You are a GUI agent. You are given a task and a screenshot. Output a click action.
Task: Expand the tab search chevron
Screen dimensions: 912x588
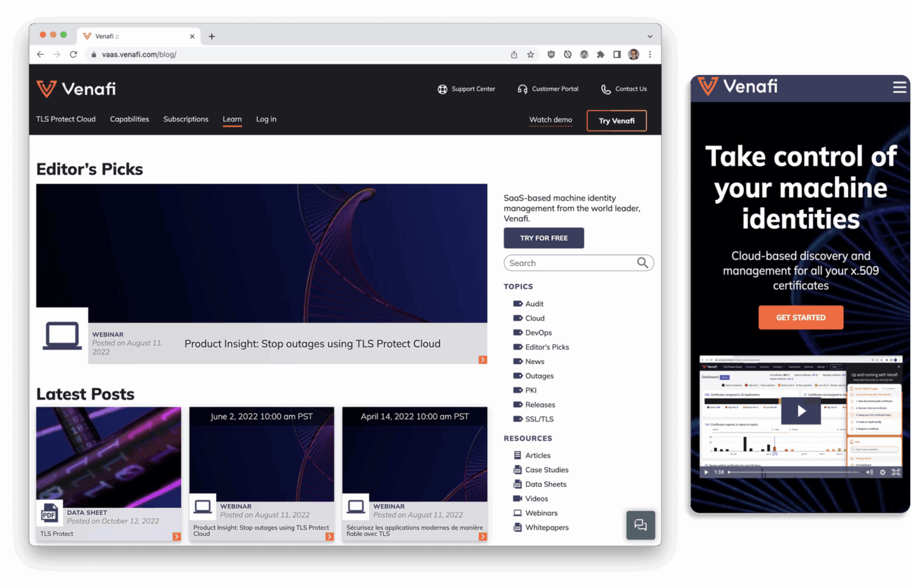coord(649,36)
